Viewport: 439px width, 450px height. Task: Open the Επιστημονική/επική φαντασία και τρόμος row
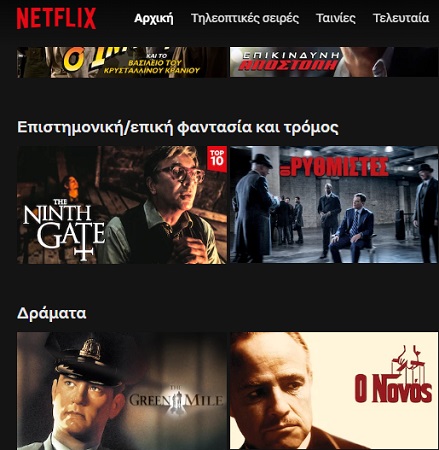[178, 128]
